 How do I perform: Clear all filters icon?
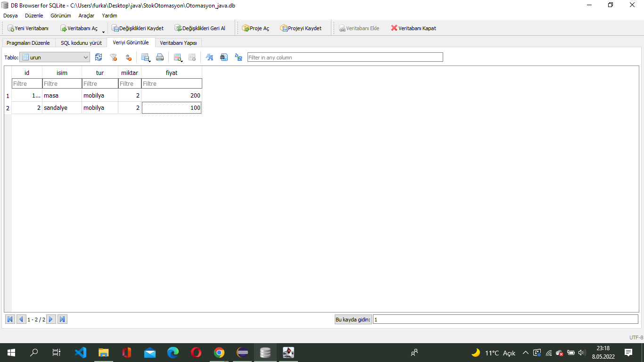click(114, 57)
